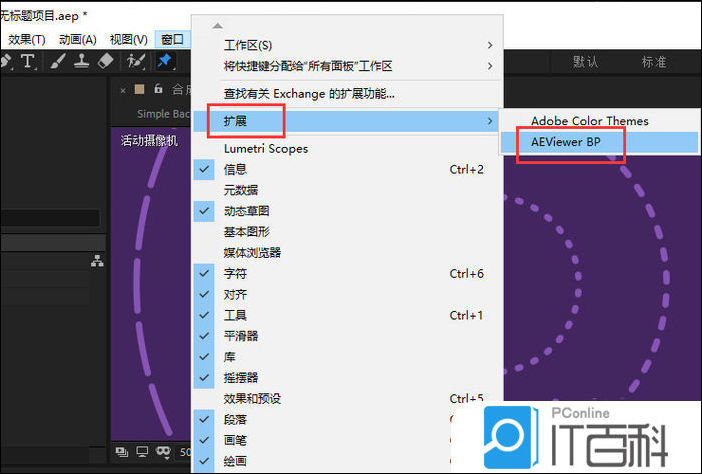Toggle the mask visibility icon below viewer
Image resolution: width=702 pixels, height=474 pixels.
(163, 452)
